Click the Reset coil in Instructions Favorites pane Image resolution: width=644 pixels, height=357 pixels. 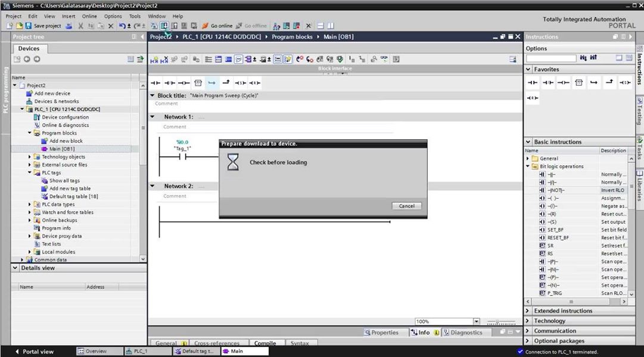(x=532, y=98)
